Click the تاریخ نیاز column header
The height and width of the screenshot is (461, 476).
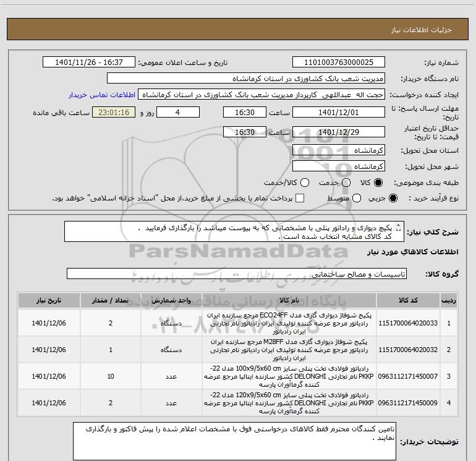click(x=49, y=301)
